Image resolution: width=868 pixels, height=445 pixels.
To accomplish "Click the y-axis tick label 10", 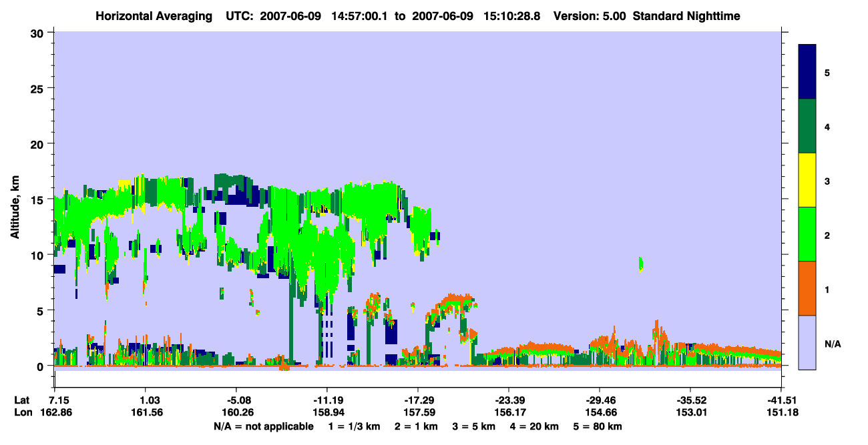I will pos(39,255).
